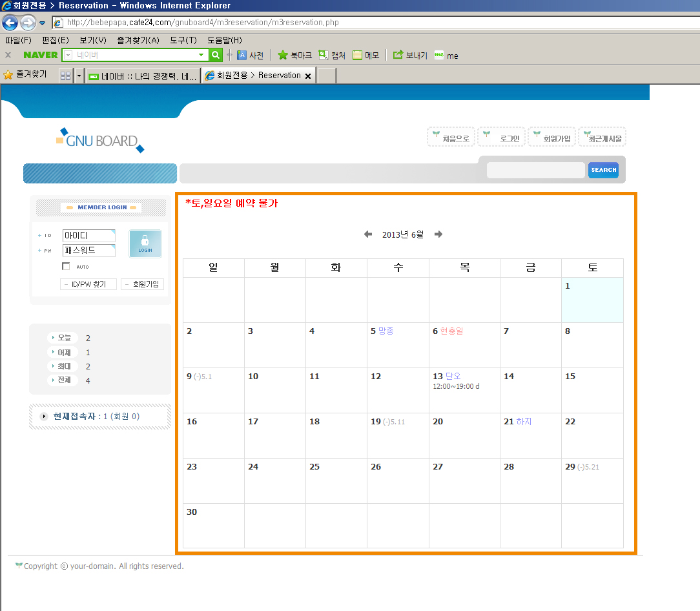The height and width of the screenshot is (611, 700).
Task: Open the 파일(F) menu
Action: coord(18,40)
